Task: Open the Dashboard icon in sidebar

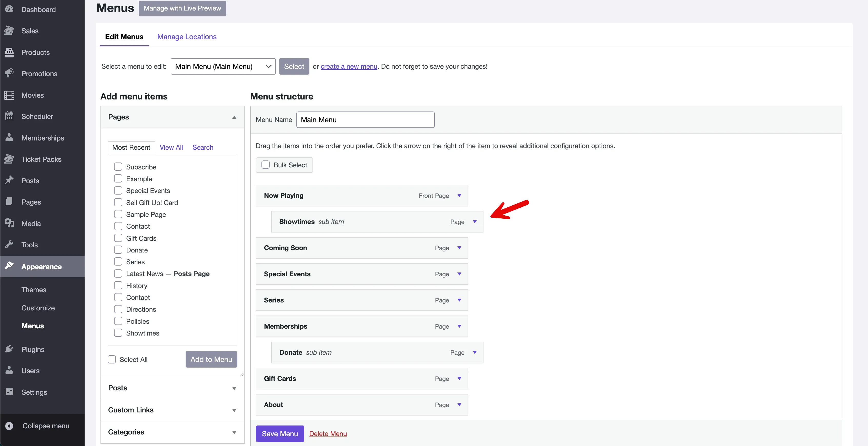Action: 9,9
